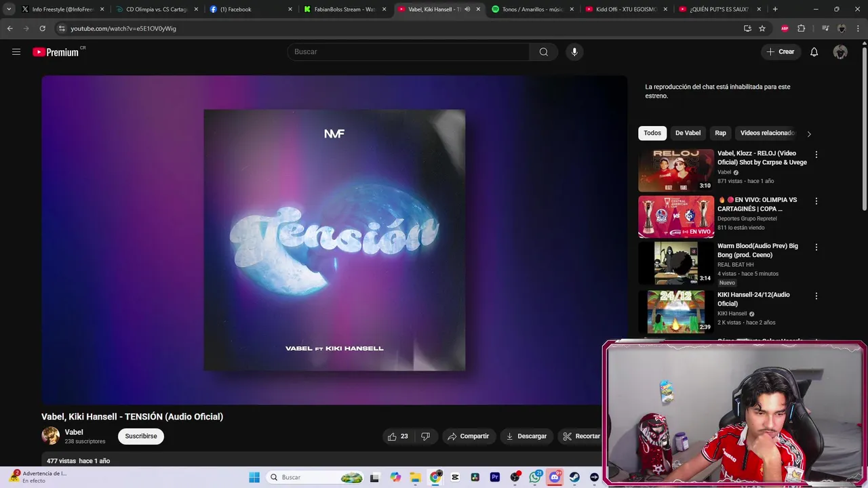
Task: Open Steam from the taskbar
Action: (574, 477)
